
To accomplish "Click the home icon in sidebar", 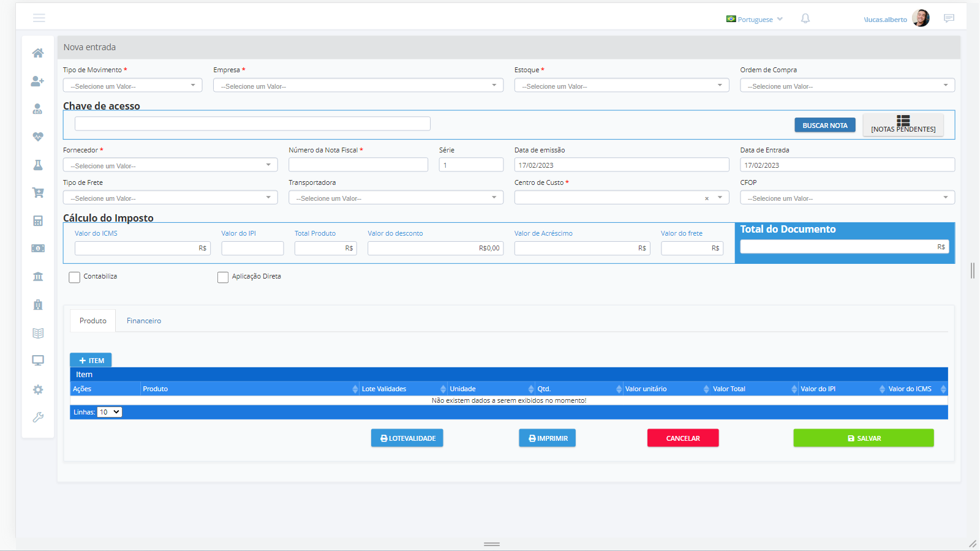I will point(38,53).
